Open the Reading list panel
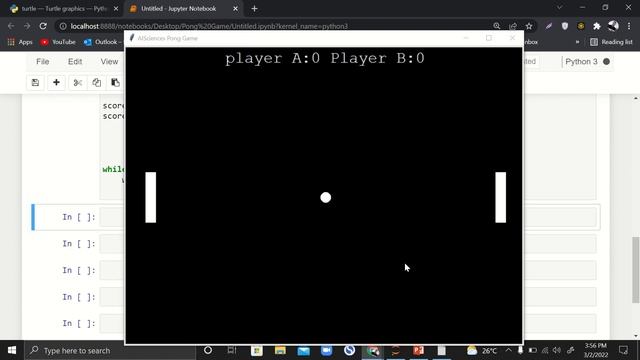 click(x=611, y=42)
